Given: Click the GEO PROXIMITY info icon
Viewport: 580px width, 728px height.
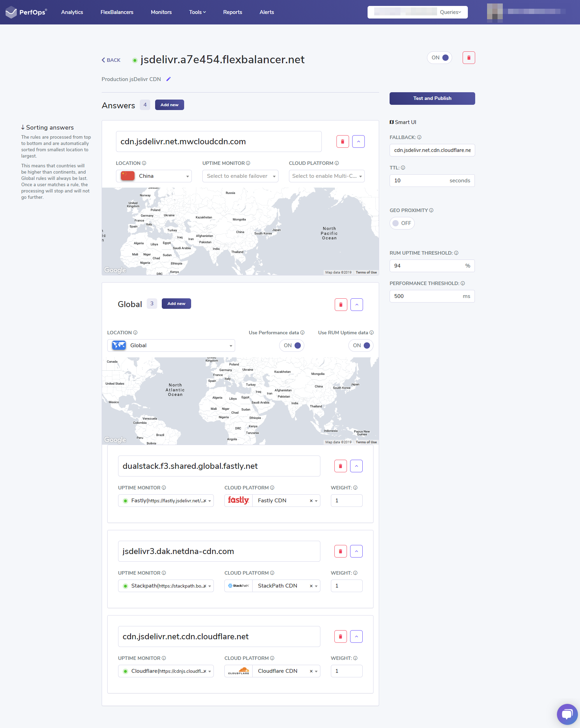Looking at the screenshot, I should [x=431, y=210].
